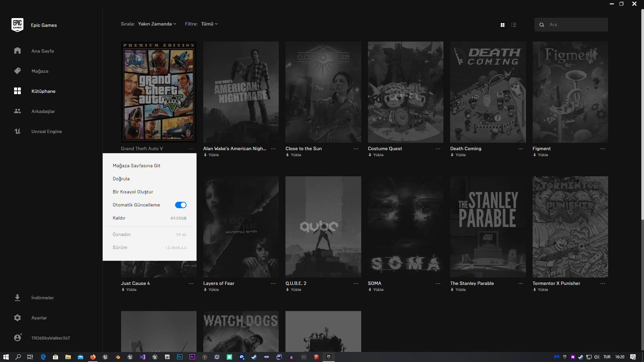
Task: Open options dots for SOMA
Action: tap(438, 284)
